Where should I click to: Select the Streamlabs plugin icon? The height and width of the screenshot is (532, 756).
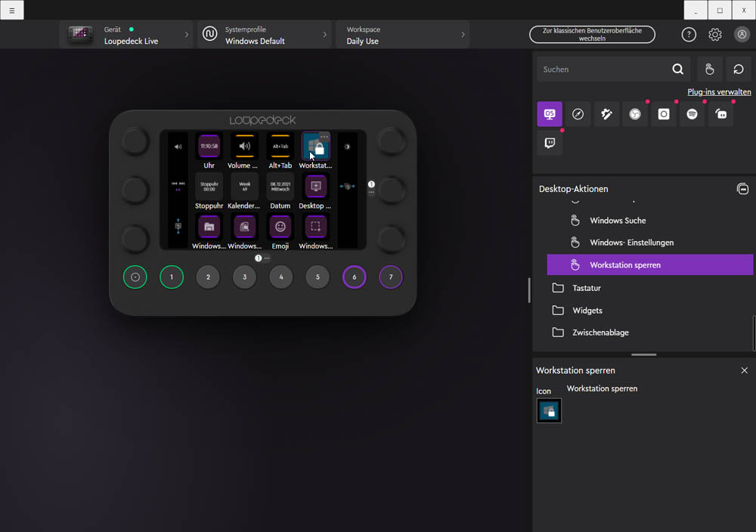pyautogui.click(x=720, y=114)
